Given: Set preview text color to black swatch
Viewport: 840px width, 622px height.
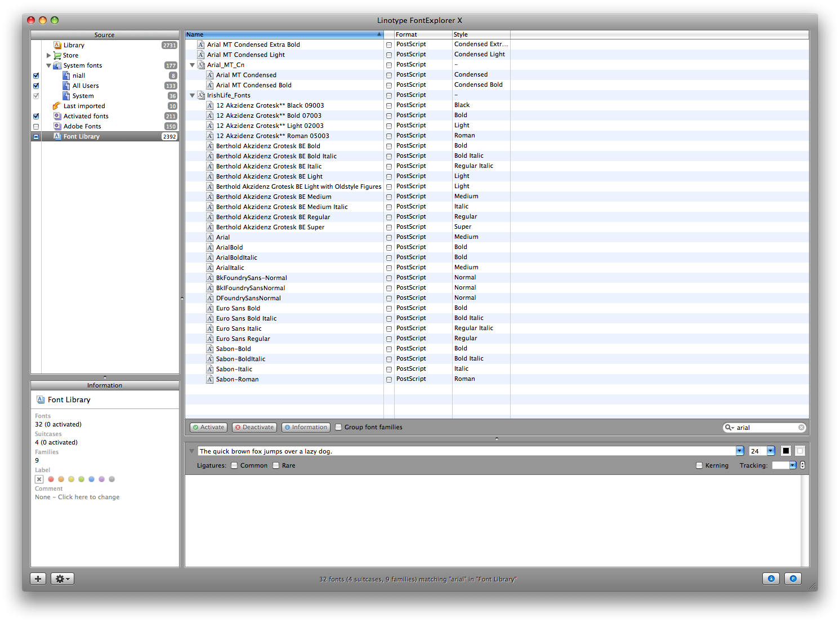Looking at the screenshot, I should pyautogui.click(x=786, y=451).
